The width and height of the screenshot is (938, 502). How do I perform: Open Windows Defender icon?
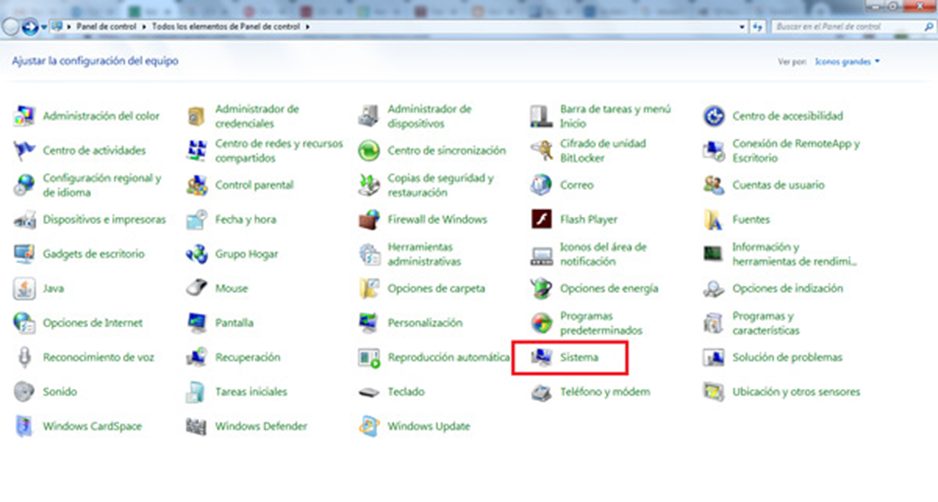[196, 426]
